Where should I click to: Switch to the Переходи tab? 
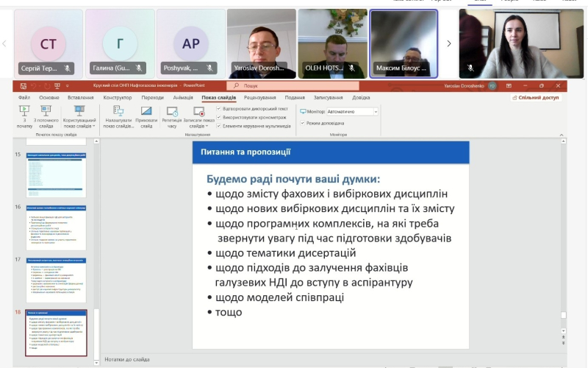pyautogui.click(x=153, y=97)
